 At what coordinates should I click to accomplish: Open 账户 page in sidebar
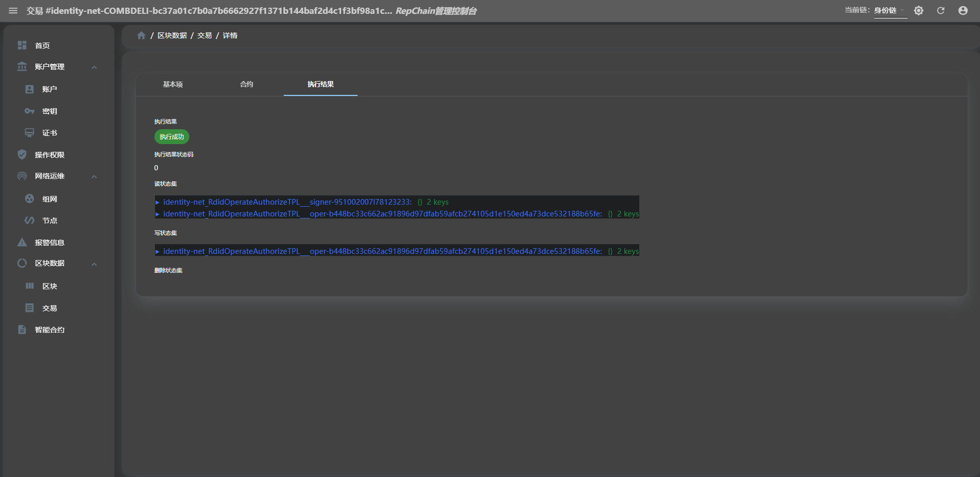point(50,89)
